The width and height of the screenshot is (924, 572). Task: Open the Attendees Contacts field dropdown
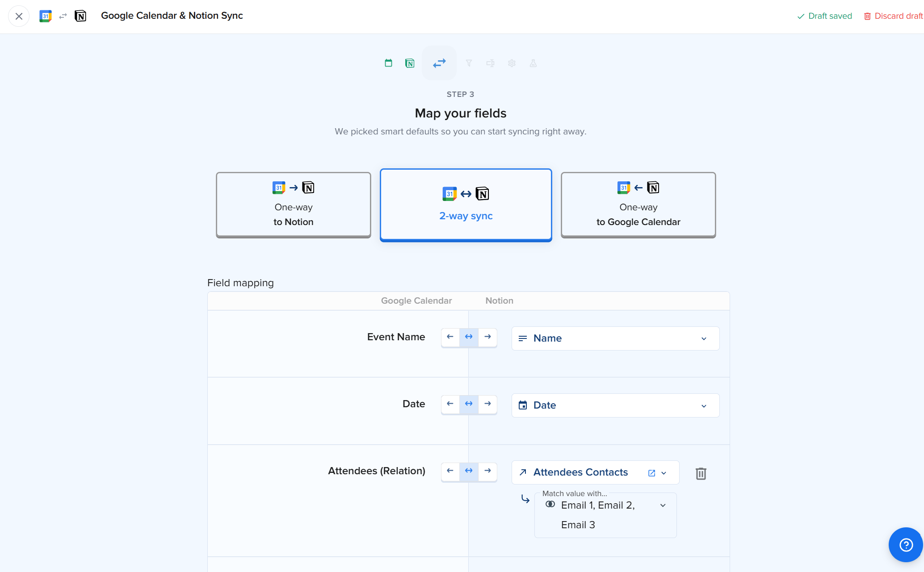[x=595, y=472]
